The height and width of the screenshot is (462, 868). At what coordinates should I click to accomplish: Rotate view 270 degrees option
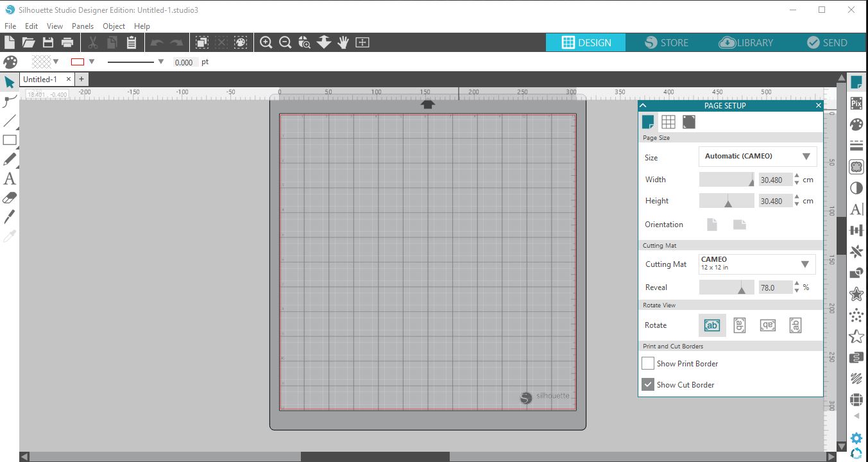point(796,325)
